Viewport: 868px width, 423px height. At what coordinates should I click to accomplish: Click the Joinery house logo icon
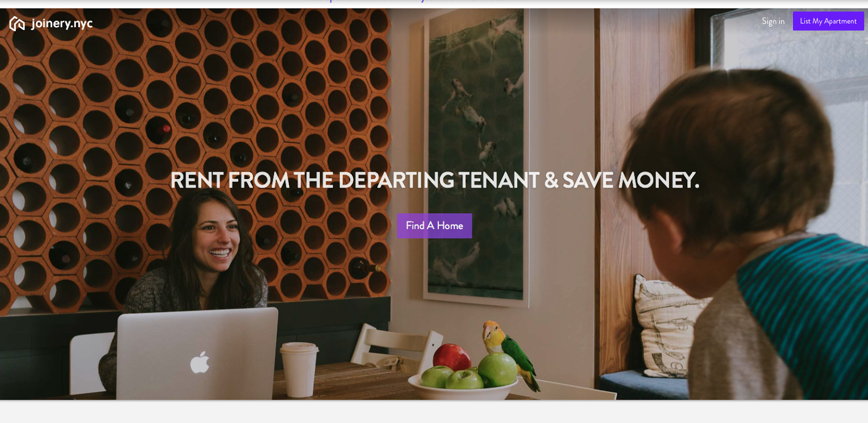point(17,23)
